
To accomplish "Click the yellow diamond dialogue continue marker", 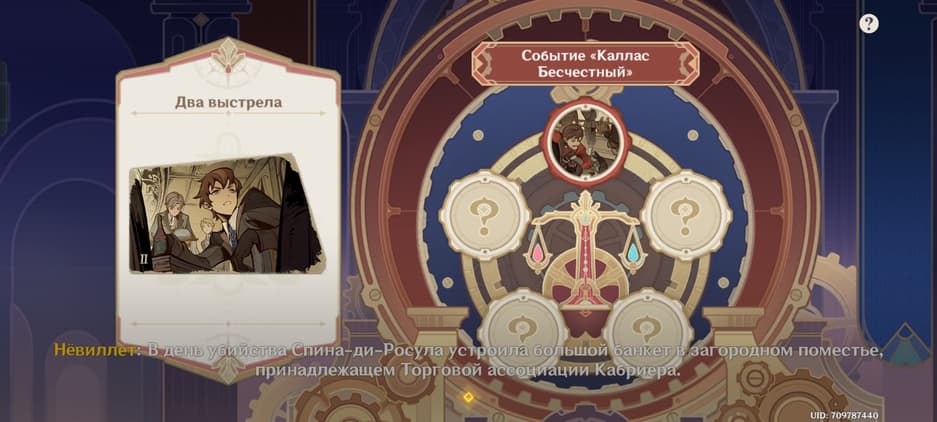I will [x=468, y=396].
